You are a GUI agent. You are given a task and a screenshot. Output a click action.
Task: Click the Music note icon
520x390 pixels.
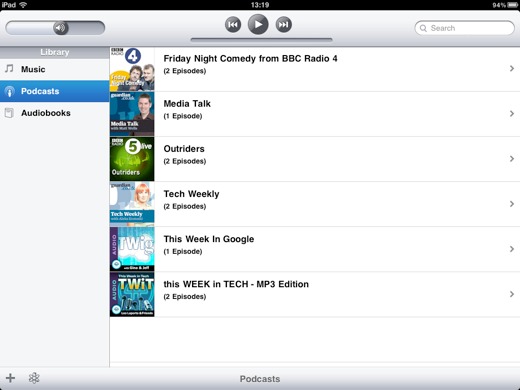[9, 69]
